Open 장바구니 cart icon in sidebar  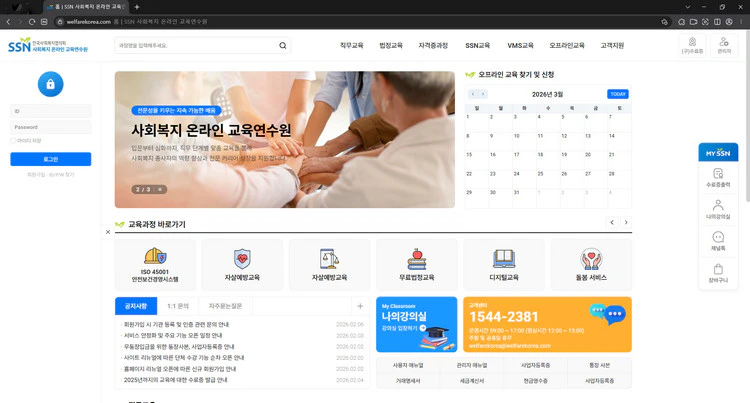718,273
